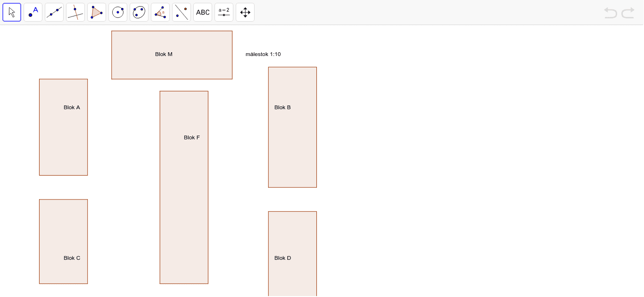Redo the last action
Viewport: 644px width, 297px height.
point(628,13)
